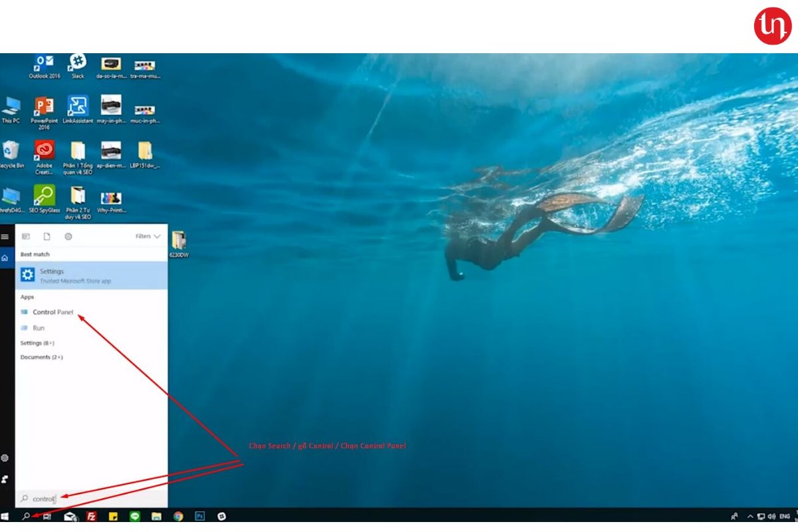This screenshot has height=532, width=798.
Task: Expand the Documents (2+) results group
Action: tap(41, 358)
